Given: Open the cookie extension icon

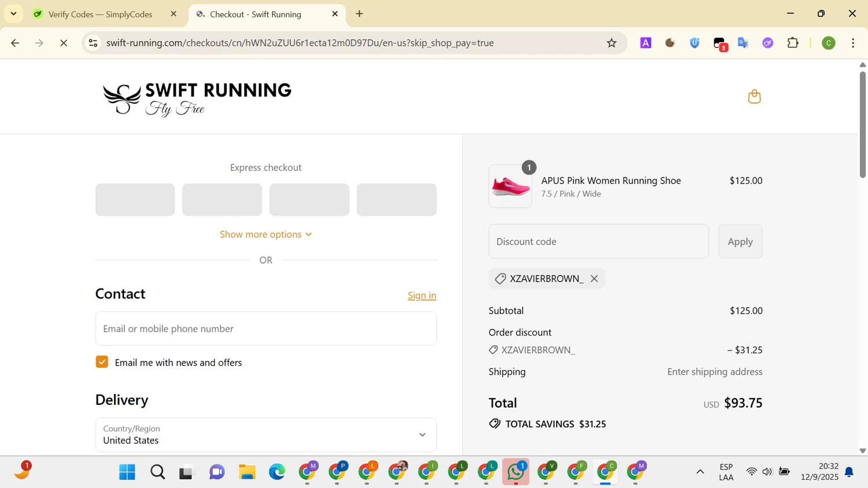Looking at the screenshot, I should click(670, 43).
